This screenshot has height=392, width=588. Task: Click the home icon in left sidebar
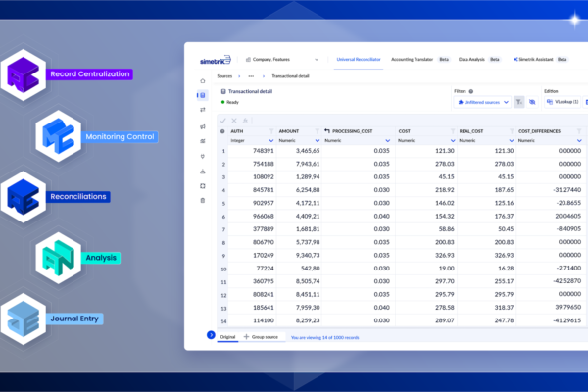coord(202,79)
